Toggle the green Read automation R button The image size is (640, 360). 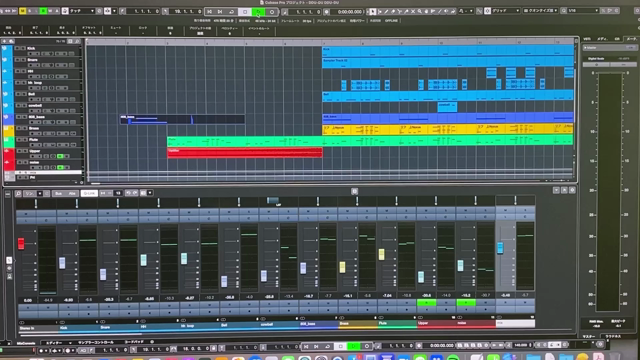click(x=43, y=11)
